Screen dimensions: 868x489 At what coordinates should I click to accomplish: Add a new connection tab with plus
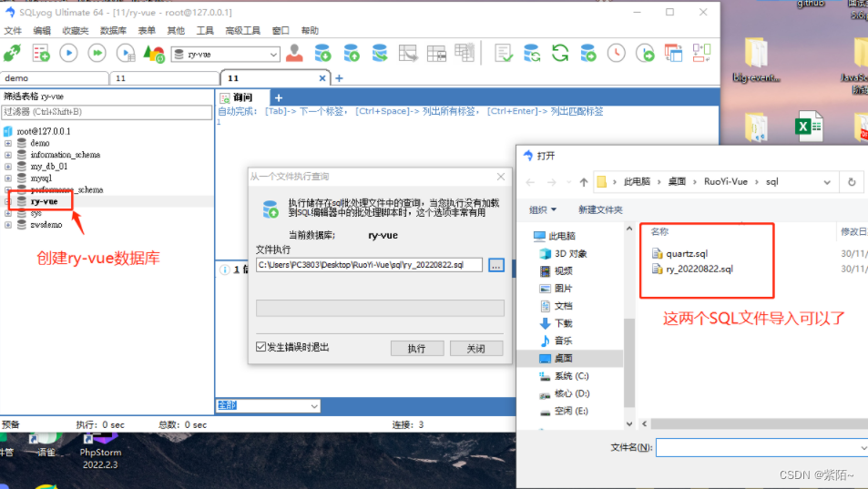coord(340,78)
